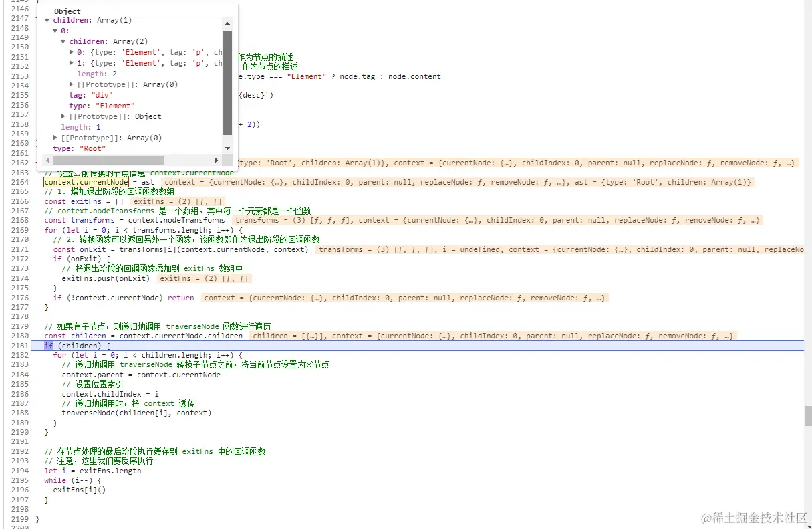Viewport: 812px width, 529px height.
Task: Set a breakpoint on line number 2164
Action: tap(20, 182)
